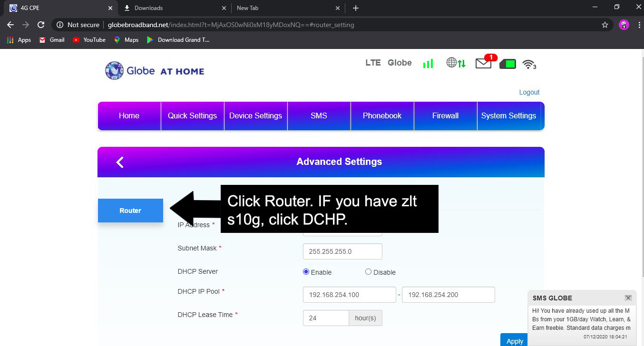Open a new browser tab with plus
The width and height of the screenshot is (644, 346).
(356, 8)
